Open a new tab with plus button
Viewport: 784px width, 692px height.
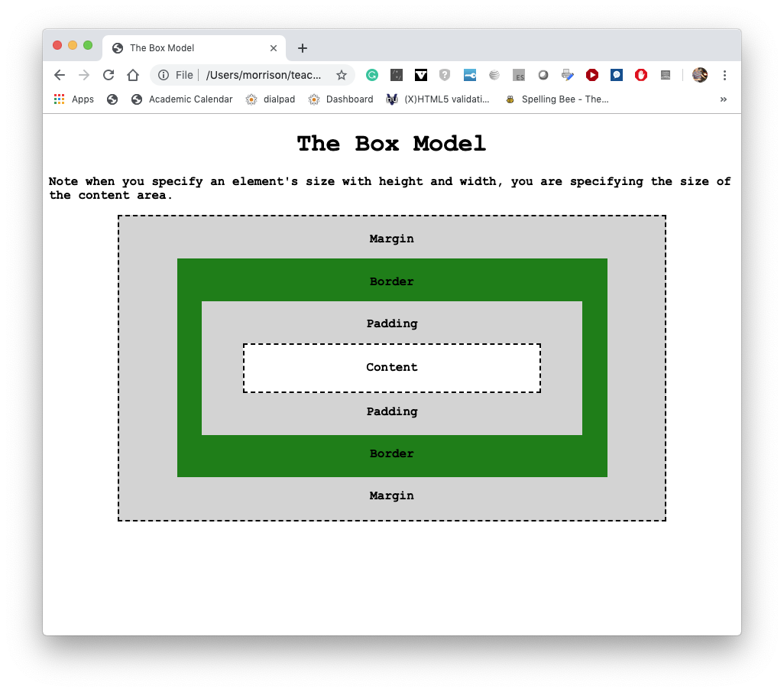(x=303, y=48)
